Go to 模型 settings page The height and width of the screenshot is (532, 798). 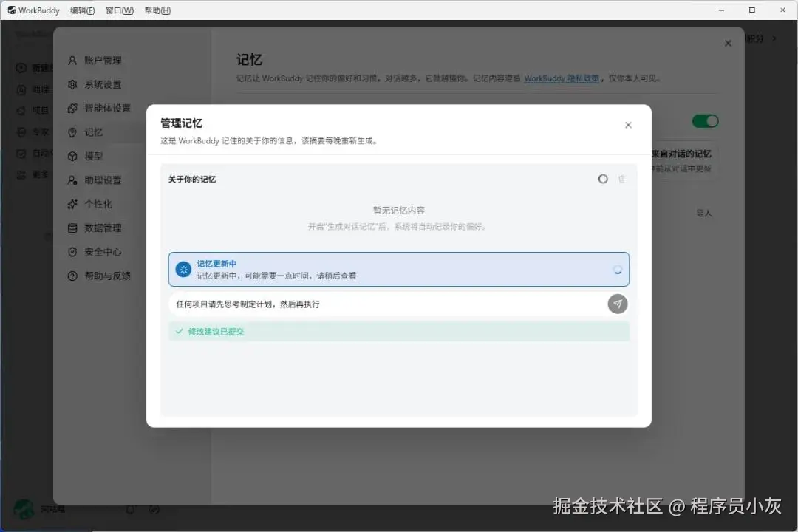coord(86,157)
